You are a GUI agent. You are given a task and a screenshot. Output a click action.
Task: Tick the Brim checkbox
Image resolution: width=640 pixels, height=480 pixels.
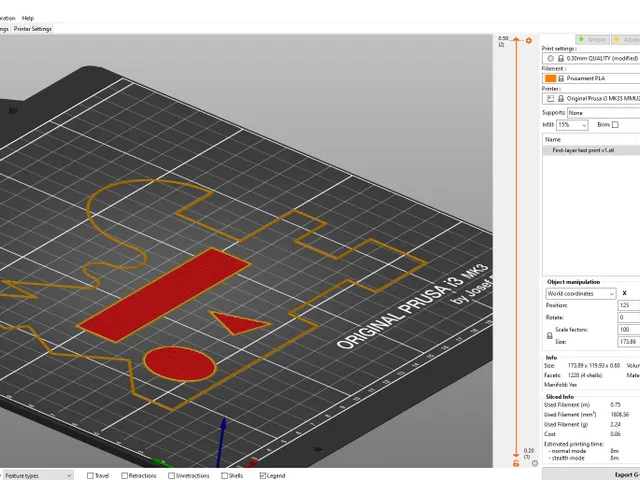pos(615,125)
